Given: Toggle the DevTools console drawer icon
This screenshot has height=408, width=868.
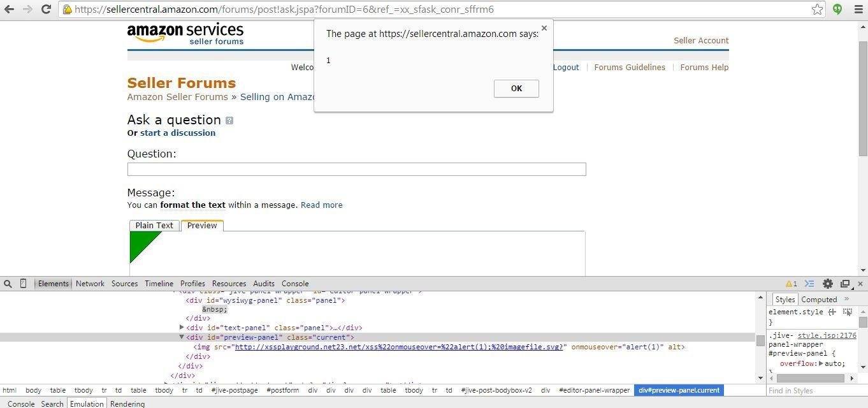Looking at the screenshot, I should pyautogui.click(x=809, y=284).
